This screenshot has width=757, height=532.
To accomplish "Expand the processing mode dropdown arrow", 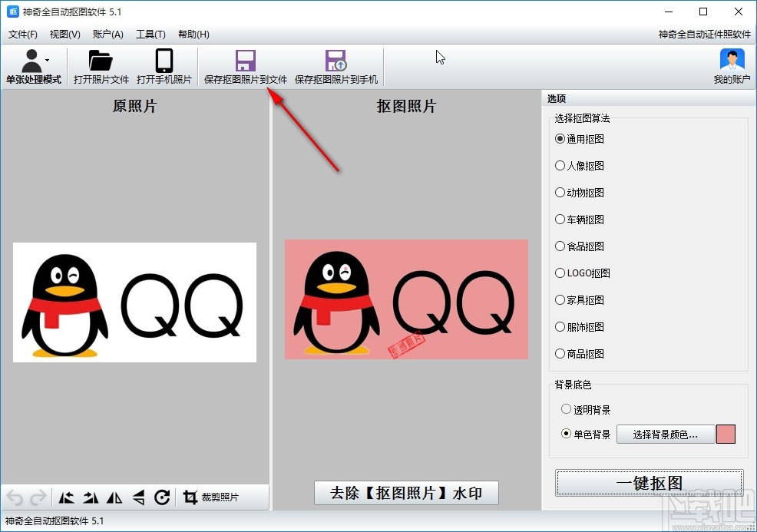I will point(48,61).
